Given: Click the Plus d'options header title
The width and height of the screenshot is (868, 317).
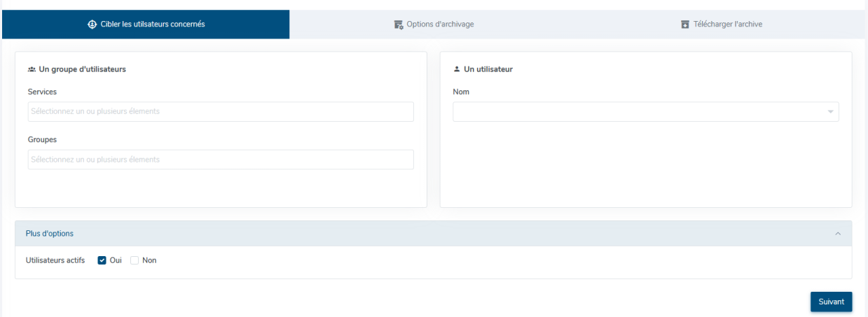Looking at the screenshot, I should coord(50,234).
